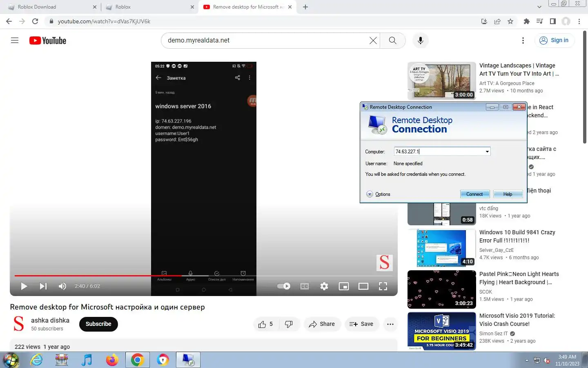Share the video
The width and height of the screenshot is (588, 368).
pos(322,324)
